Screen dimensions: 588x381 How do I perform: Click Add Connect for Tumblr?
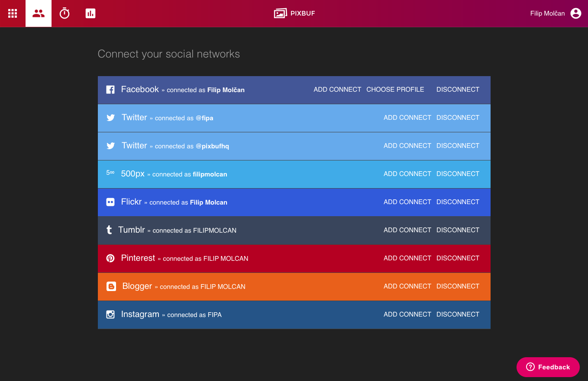point(407,230)
